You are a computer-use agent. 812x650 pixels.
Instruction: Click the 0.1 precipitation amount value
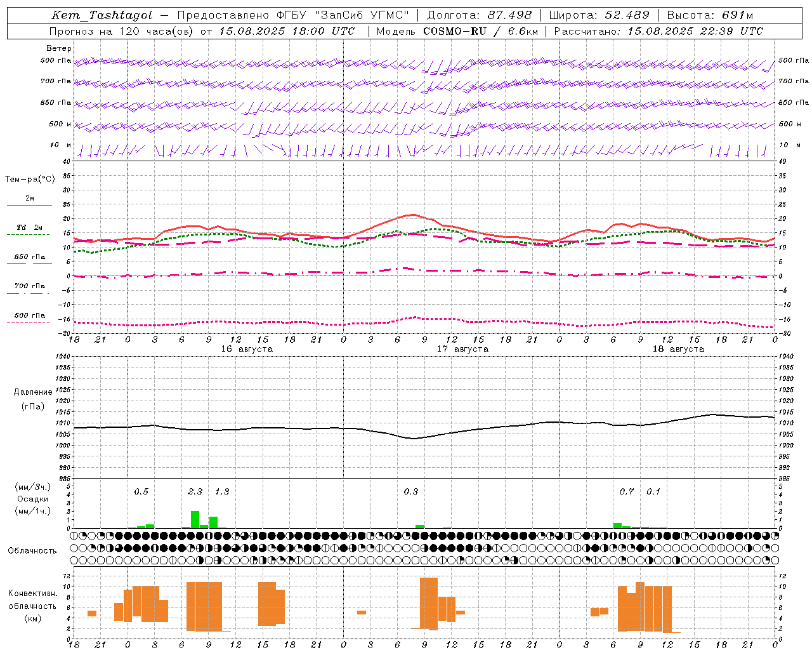point(653,491)
